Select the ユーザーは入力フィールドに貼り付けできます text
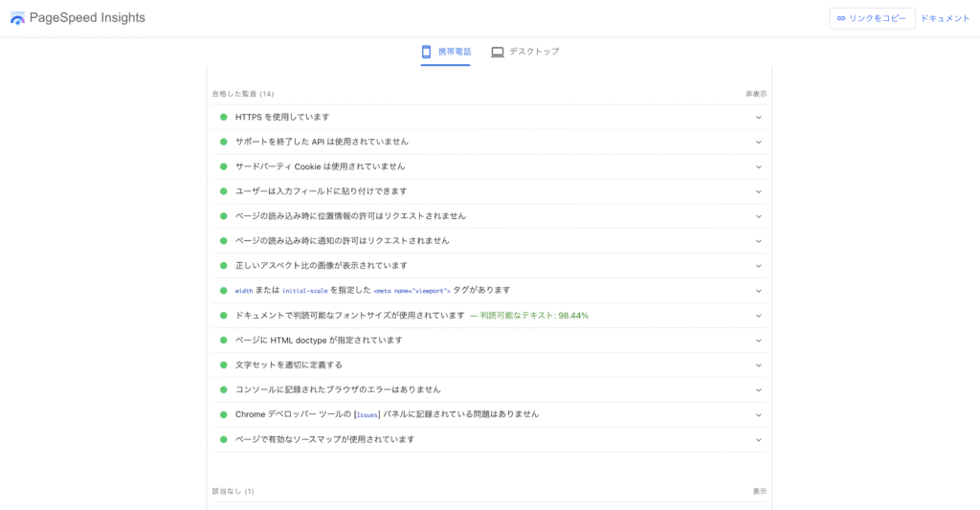Viewport: 980px width, 510px height. [x=321, y=191]
